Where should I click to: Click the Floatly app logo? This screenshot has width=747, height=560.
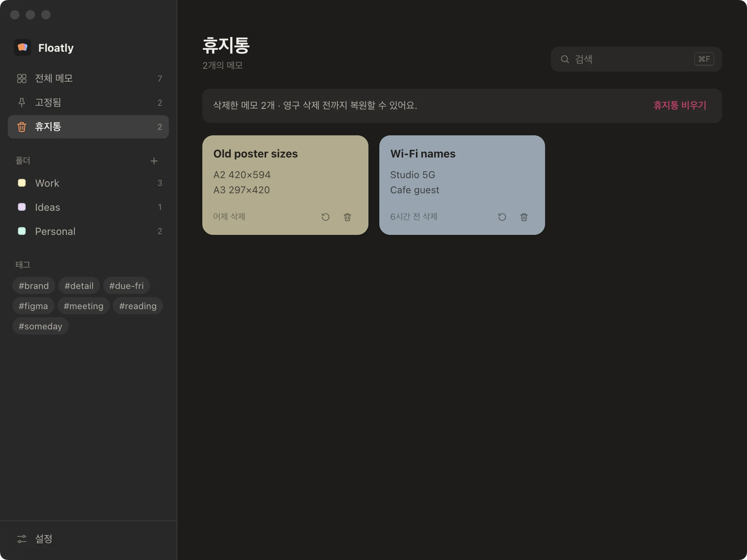click(23, 47)
